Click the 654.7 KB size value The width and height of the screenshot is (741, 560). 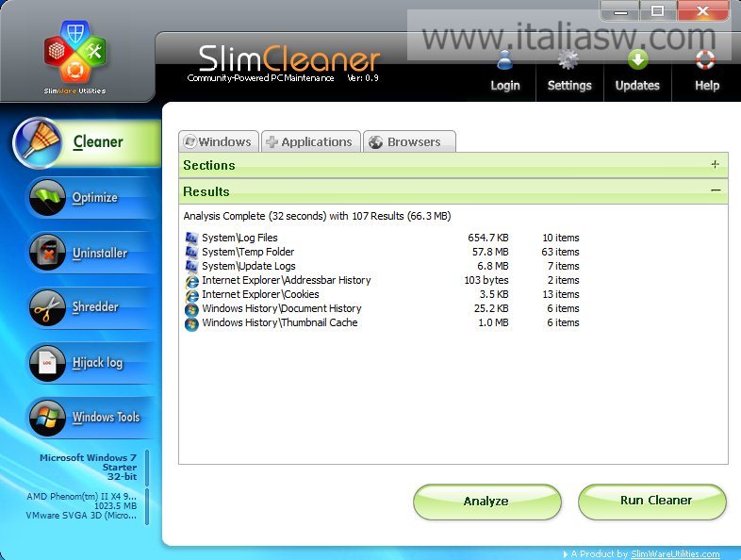488,238
